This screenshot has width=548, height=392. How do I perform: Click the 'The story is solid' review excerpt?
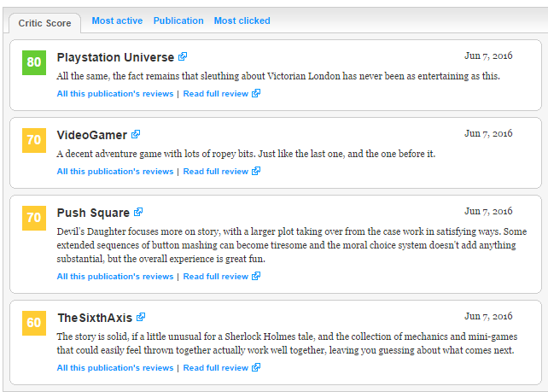pos(287,343)
